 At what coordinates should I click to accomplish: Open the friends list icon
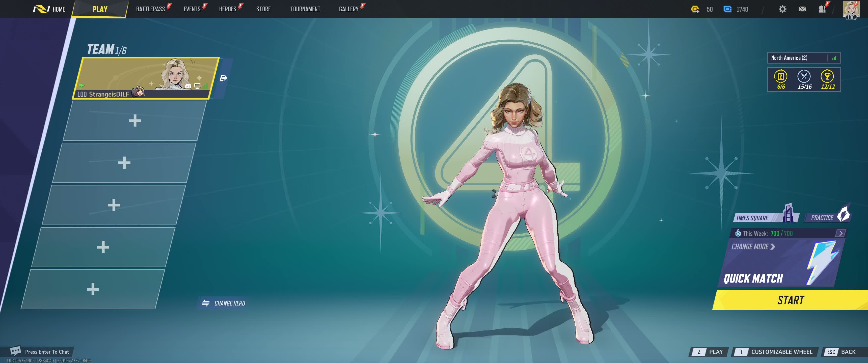point(822,9)
